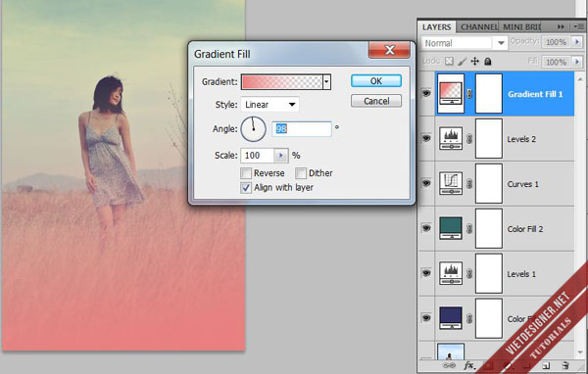588x374 pixels.
Task: Switch to the Channels tab
Action: pyautogui.click(x=478, y=27)
